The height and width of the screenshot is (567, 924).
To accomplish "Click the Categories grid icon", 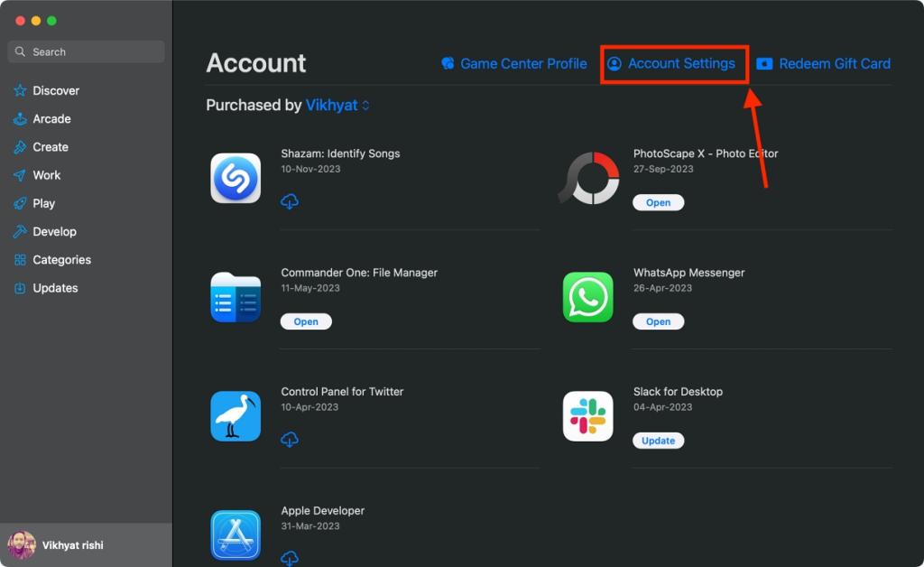I will pos(20,260).
